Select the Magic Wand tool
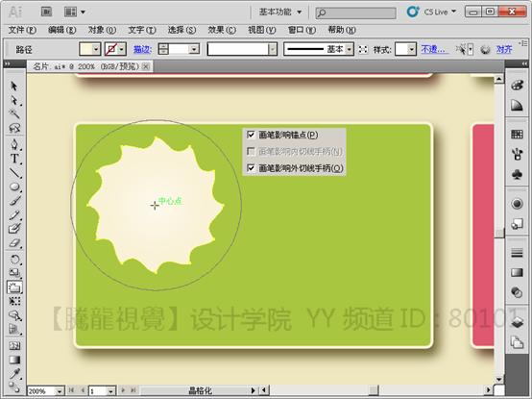The width and height of the screenshot is (532, 399). coord(14,113)
